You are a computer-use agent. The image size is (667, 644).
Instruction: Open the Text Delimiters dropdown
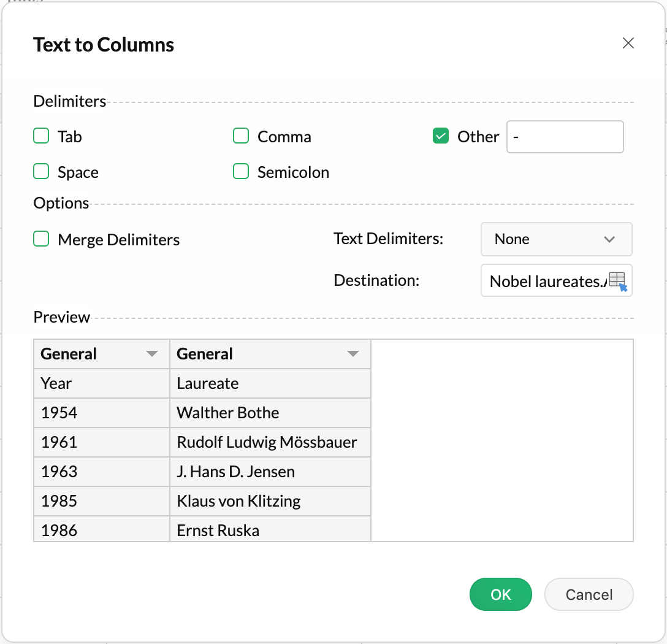(556, 239)
